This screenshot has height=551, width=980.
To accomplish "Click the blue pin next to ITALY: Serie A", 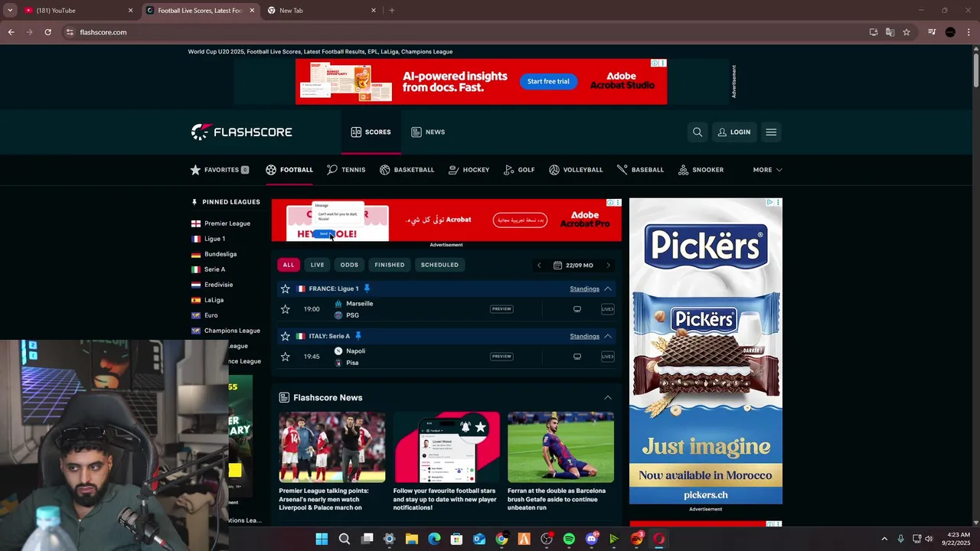I will click(x=358, y=336).
